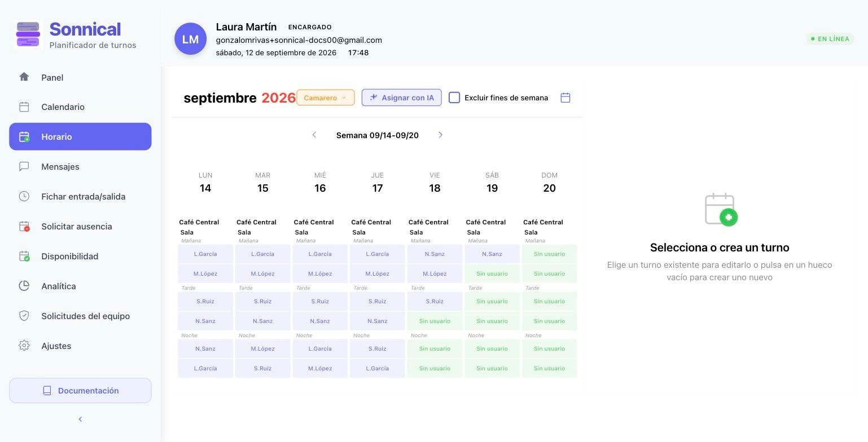Click the Sonnical logo icon

[28, 34]
